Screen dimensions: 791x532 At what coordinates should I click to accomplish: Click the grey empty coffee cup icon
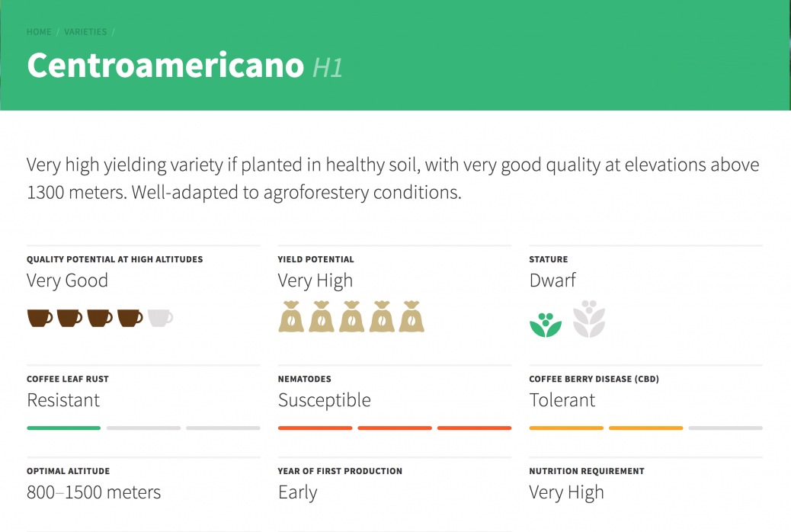(x=161, y=318)
